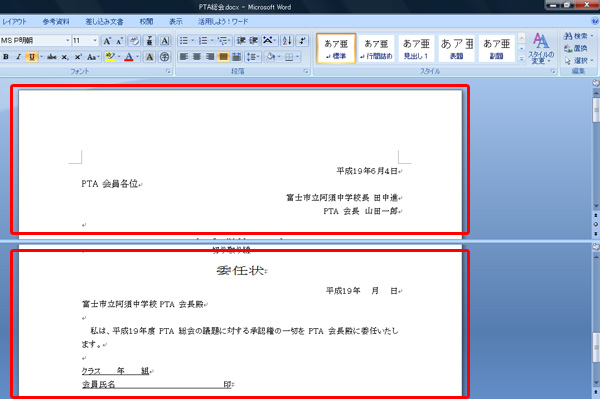Open the レイアウト ribbon tab
600x399 pixels.
(15, 22)
